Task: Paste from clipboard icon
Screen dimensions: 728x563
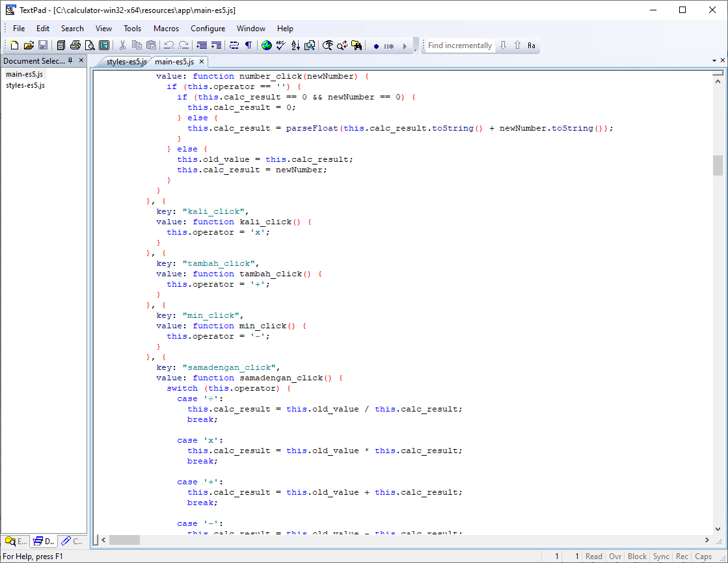Action: pyautogui.click(x=152, y=46)
